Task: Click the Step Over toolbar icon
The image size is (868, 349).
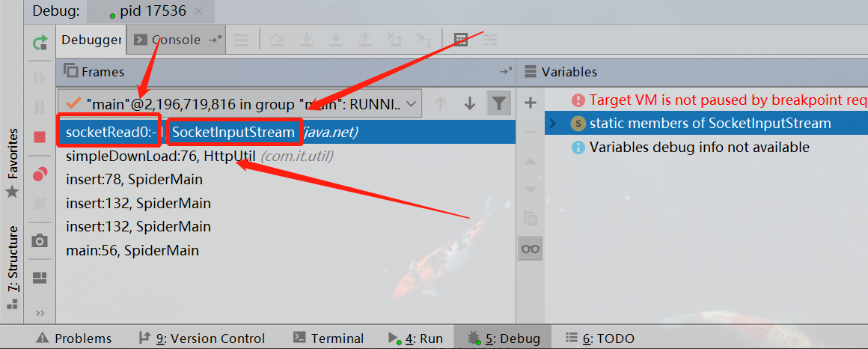Action: pyautogui.click(x=277, y=40)
